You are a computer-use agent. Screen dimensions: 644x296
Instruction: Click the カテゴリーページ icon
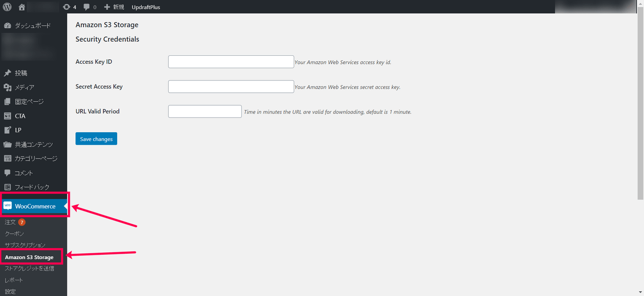coord(8,158)
